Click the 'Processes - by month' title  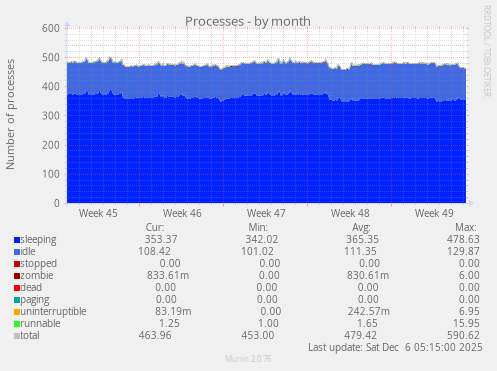pyautogui.click(x=248, y=21)
